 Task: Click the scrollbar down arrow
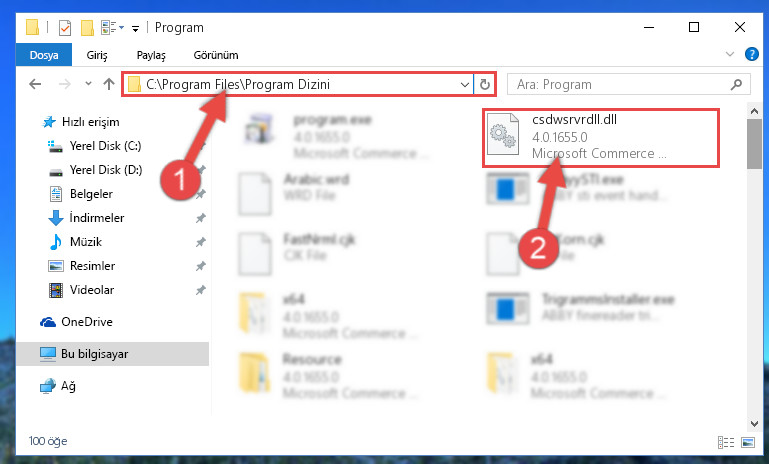tap(754, 423)
